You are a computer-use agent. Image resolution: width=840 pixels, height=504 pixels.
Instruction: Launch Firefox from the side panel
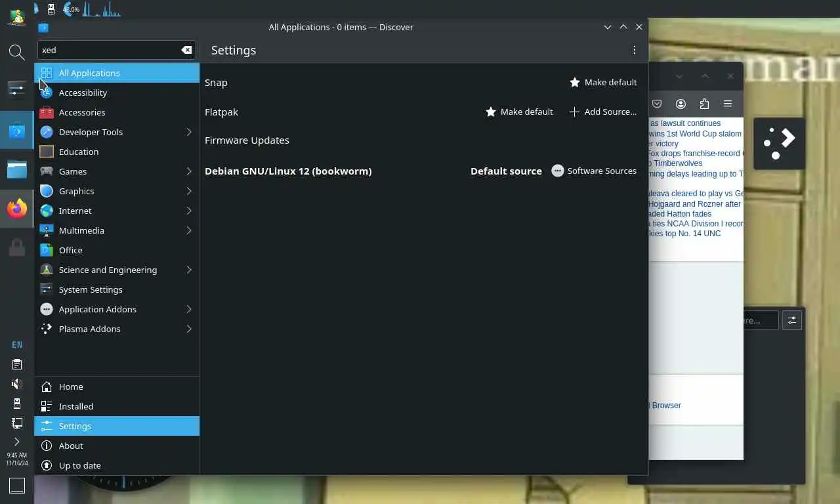coord(17,209)
